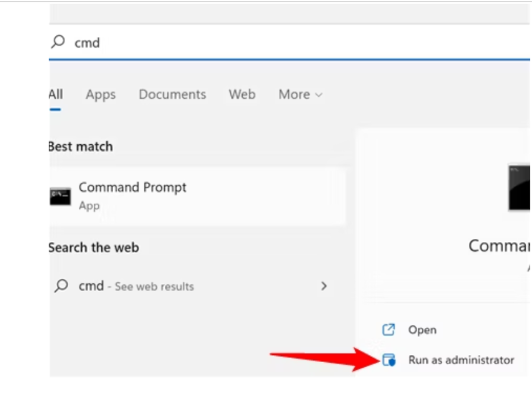Viewport: 532px width, 394px height.
Task: Click the See web results link
Action: [153, 286]
